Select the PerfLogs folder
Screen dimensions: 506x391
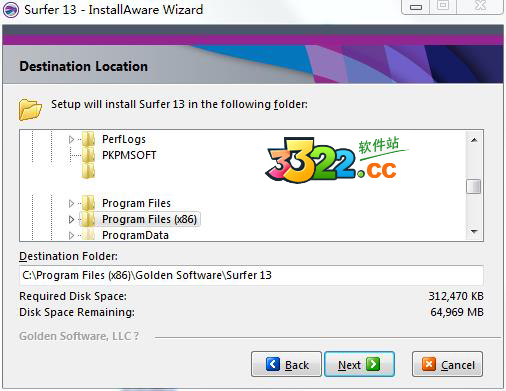pos(124,139)
